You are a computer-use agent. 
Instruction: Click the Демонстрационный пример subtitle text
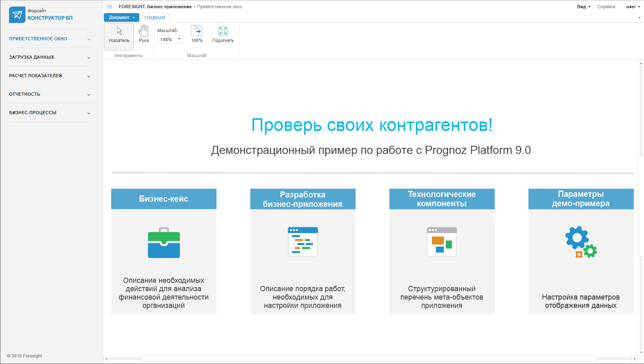[x=371, y=150]
